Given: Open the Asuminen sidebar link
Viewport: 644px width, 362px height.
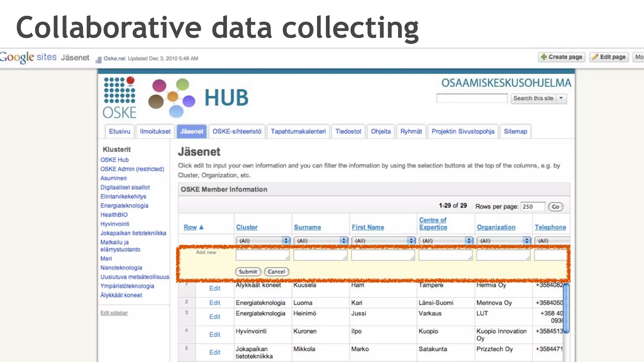Looking at the screenshot, I should [114, 178].
